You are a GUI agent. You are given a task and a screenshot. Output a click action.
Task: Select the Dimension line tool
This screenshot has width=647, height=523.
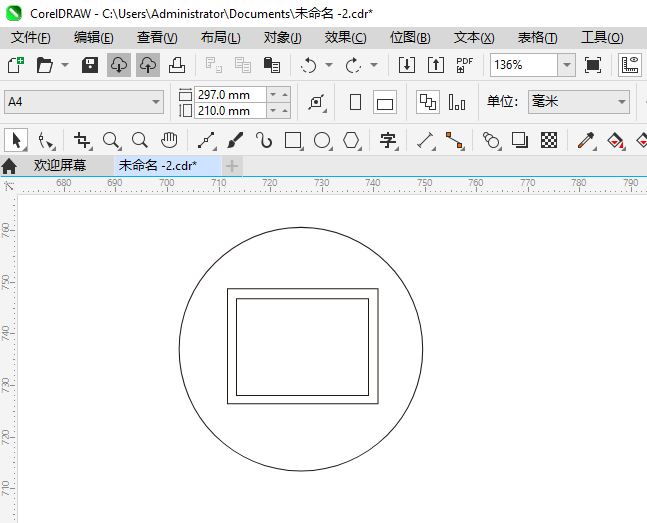point(425,140)
